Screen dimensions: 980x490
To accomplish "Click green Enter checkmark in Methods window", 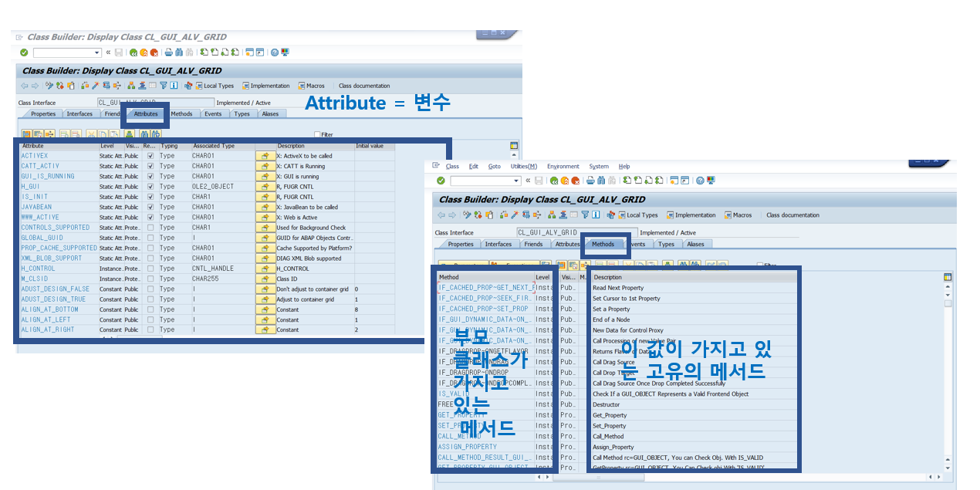I will tap(441, 181).
